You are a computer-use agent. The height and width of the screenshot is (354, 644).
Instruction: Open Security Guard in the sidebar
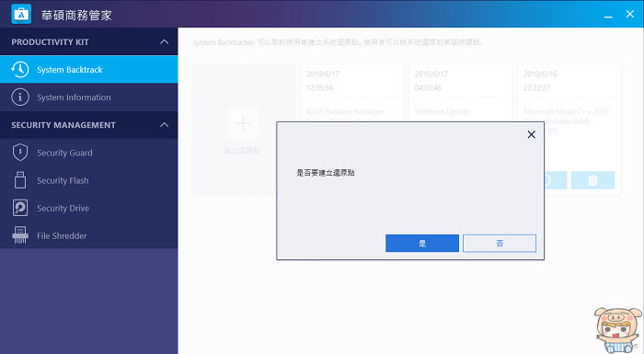tap(88, 153)
